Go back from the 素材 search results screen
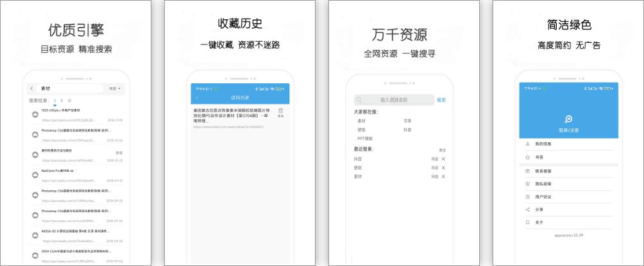This screenshot has height=266, width=644. pyautogui.click(x=31, y=88)
